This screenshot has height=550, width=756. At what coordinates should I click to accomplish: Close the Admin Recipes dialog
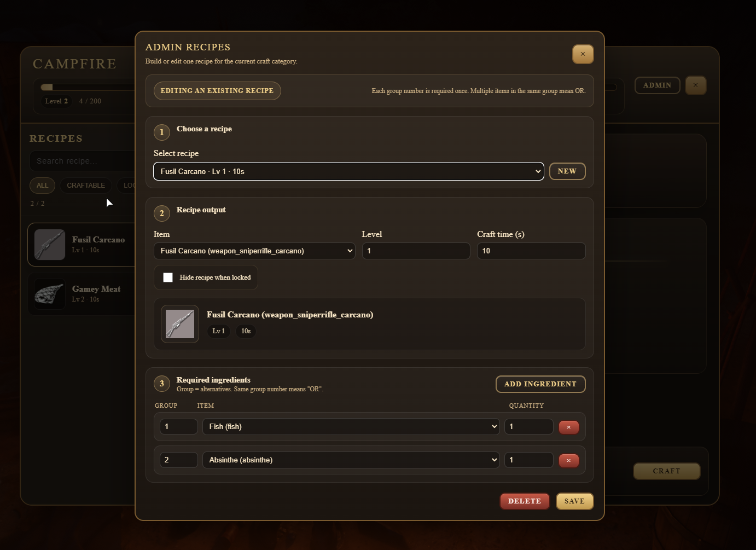583,54
